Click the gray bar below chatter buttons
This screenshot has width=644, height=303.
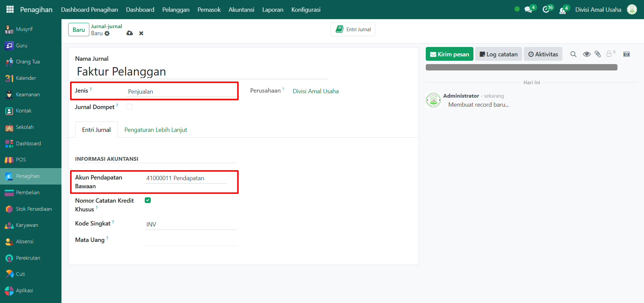point(521,67)
